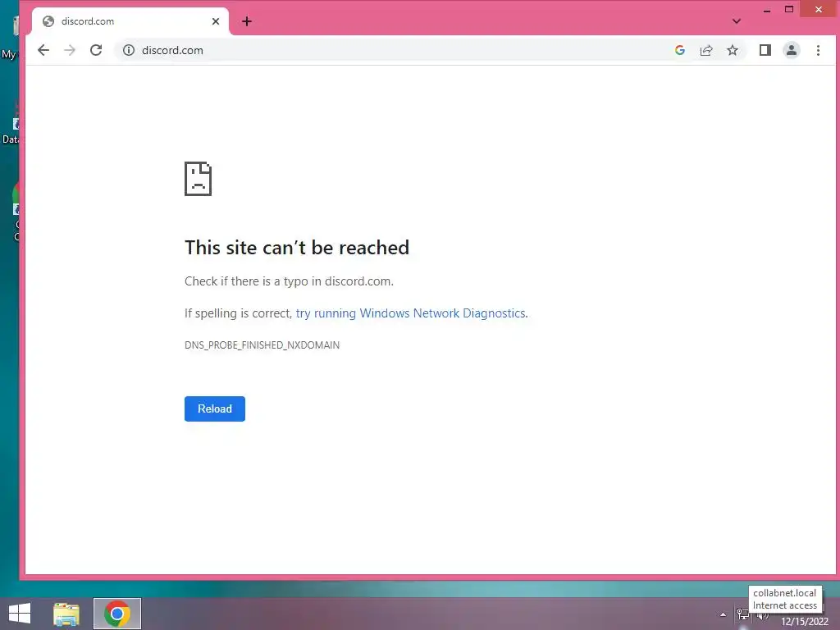Show hidden system tray icons

point(723,614)
